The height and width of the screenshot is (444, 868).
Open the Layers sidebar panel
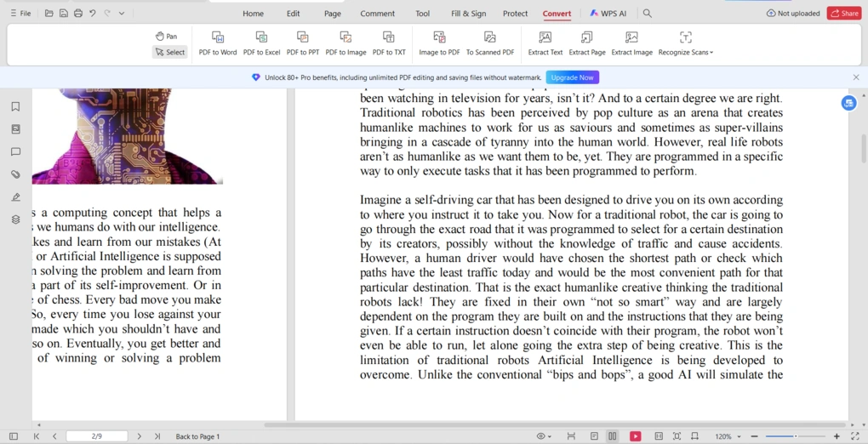tap(15, 219)
